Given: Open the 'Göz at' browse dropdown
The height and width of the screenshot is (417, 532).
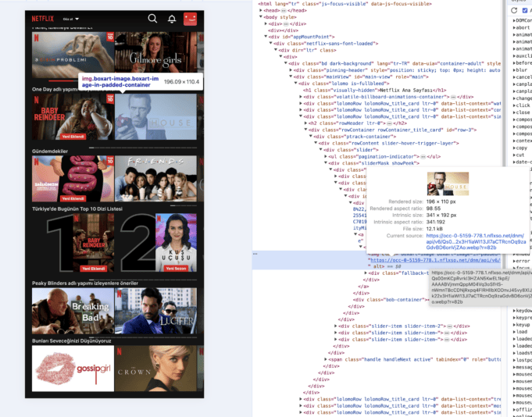Looking at the screenshot, I should point(70,19).
